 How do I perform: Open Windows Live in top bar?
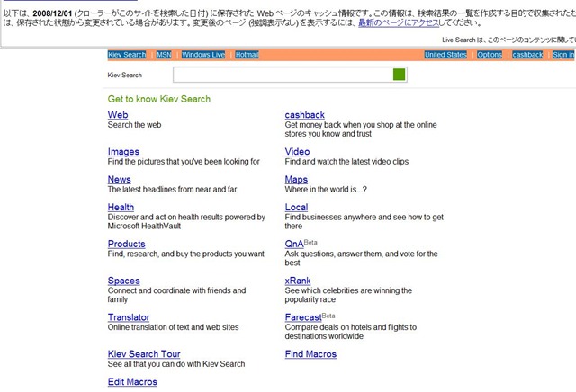203,55
